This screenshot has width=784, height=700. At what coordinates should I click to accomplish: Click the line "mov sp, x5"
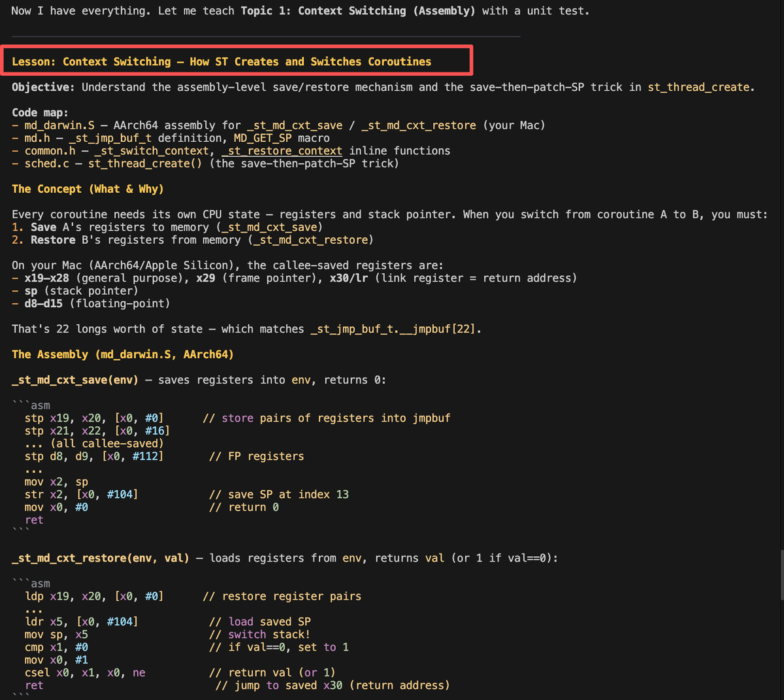tap(56, 635)
